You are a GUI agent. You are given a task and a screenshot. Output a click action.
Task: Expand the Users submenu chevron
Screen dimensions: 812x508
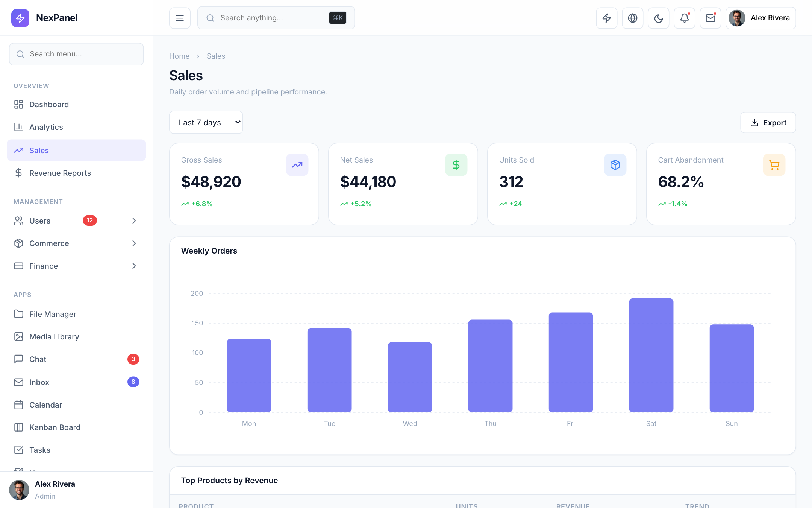[x=134, y=221]
